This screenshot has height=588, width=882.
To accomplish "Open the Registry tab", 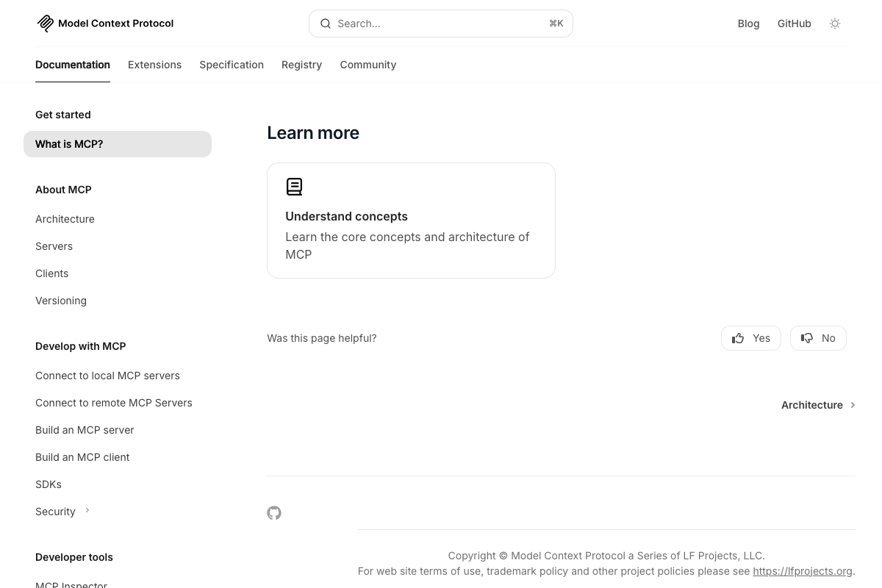I will 301,65.
